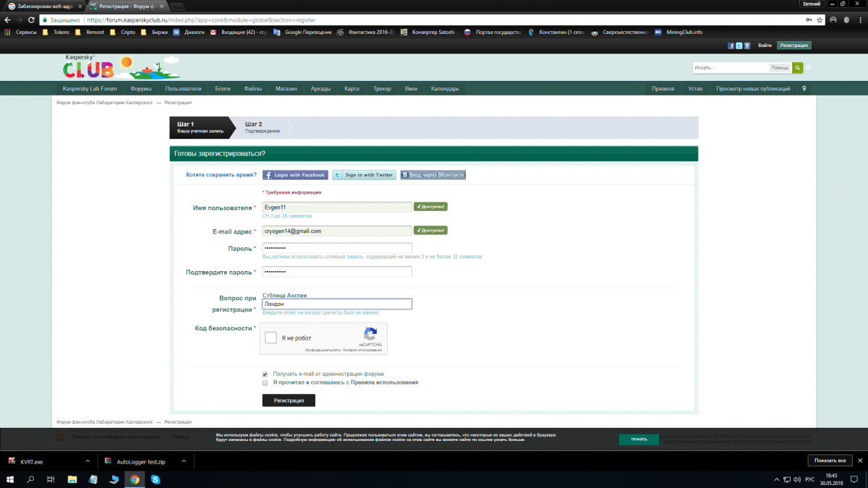Open Chrome menu with three dots
The image size is (868, 488).
tap(861, 20)
